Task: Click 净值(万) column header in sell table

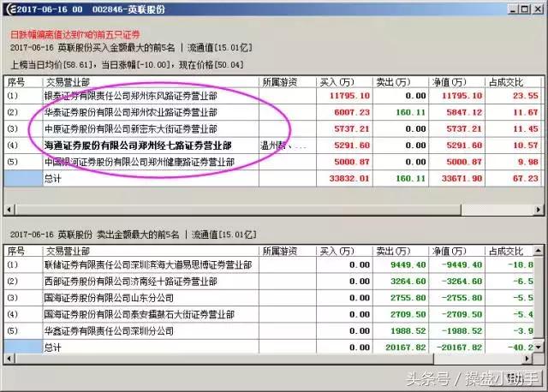Action: (x=456, y=251)
